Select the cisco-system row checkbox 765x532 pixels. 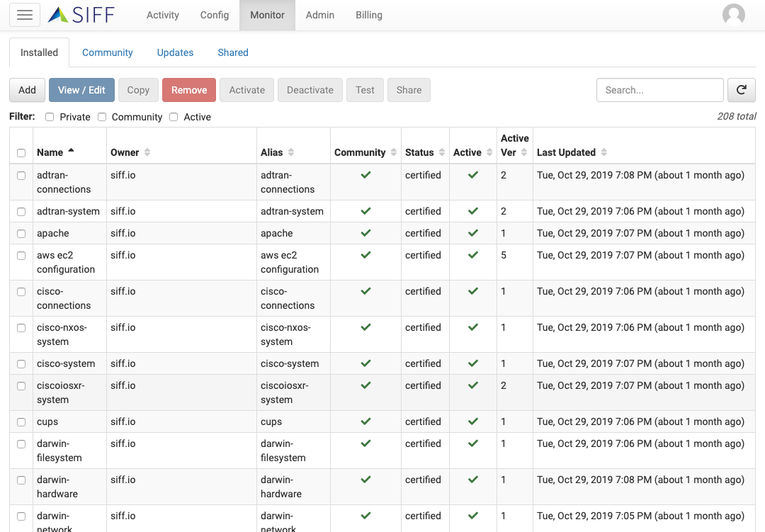21,363
